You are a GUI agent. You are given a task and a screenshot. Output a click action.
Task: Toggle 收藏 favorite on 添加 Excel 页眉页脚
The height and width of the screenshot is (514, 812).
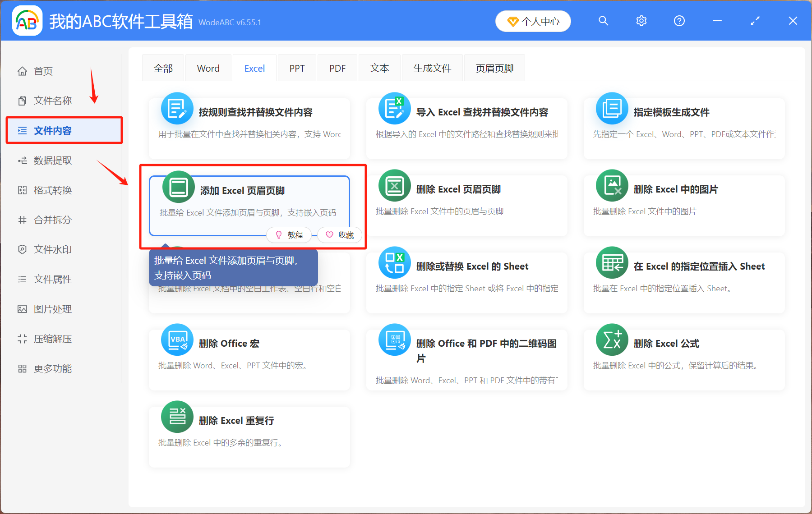[x=339, y=234]
